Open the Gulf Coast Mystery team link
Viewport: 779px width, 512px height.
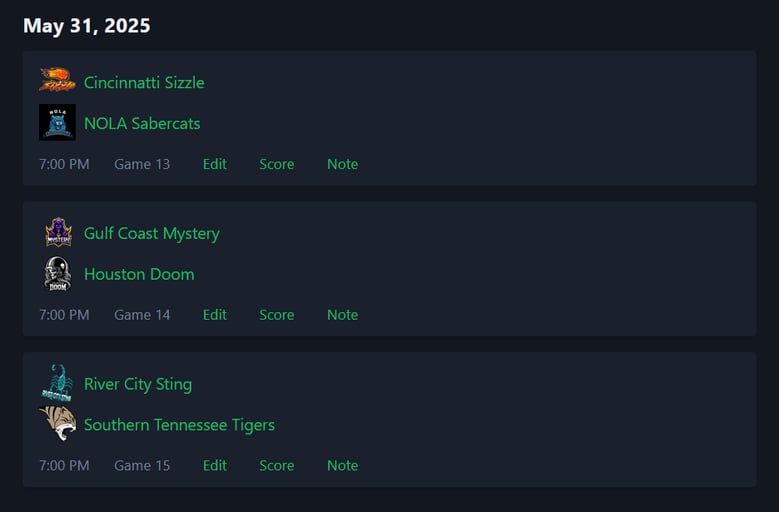tap(152, 233)
